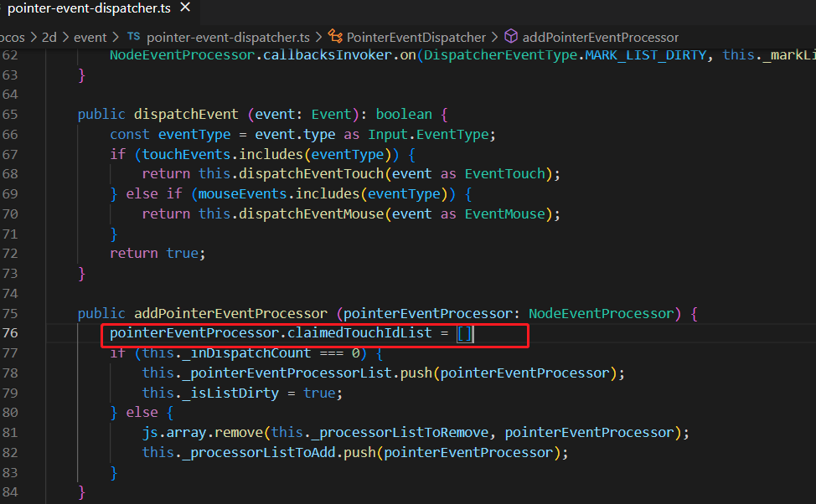The width and height of the screenshot is (816, 504).
Task: Close the pointer-event-dispatcher.ts tab
Action: tap(185, 8)
